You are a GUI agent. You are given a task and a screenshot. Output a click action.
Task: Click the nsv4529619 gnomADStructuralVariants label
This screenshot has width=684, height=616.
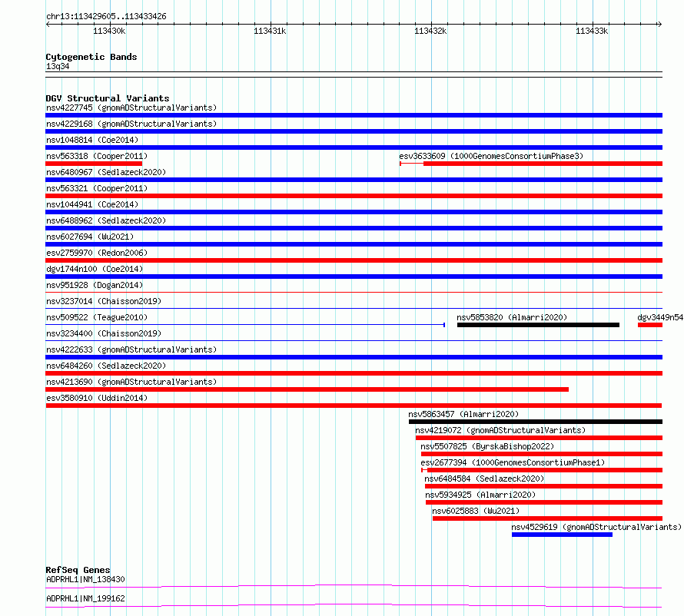pyautogui.click(x=596, y=527)
